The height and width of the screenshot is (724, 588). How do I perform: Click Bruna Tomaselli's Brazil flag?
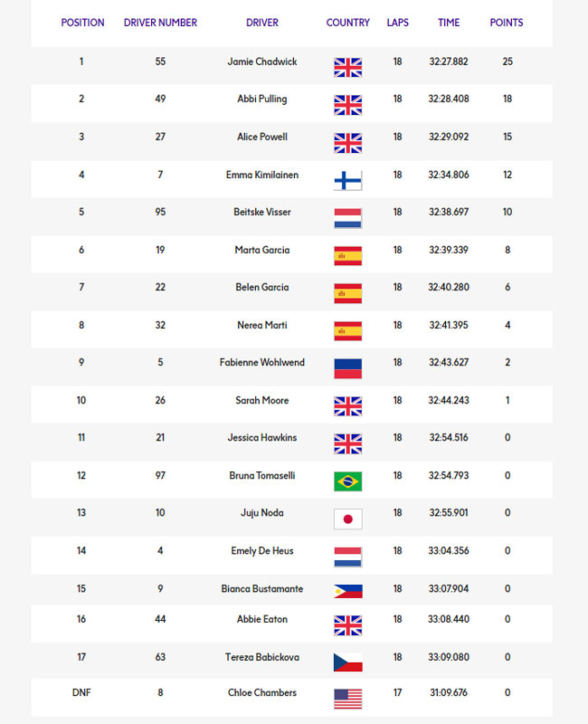tap(348, 481)
